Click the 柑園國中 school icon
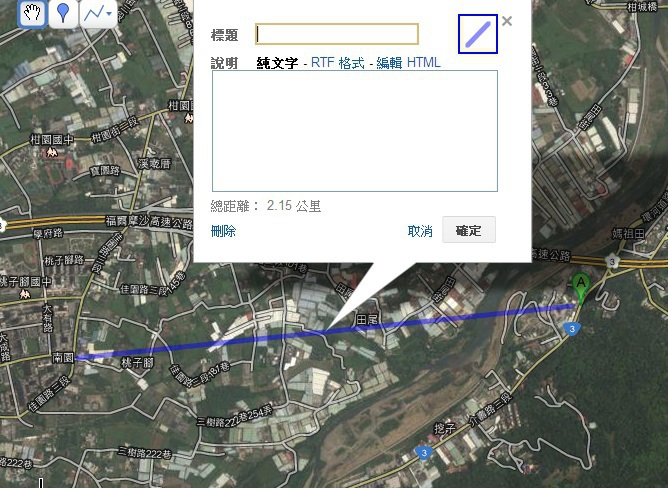 click(x=52, y=152)
